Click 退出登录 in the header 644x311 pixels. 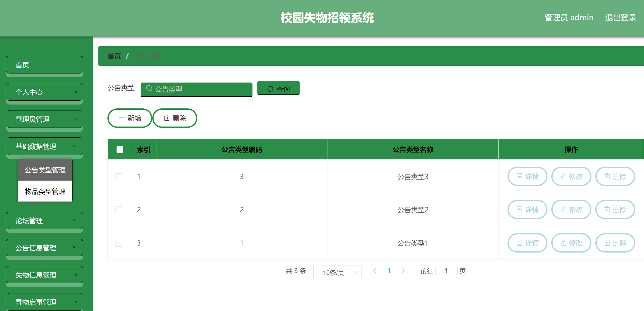621,18
